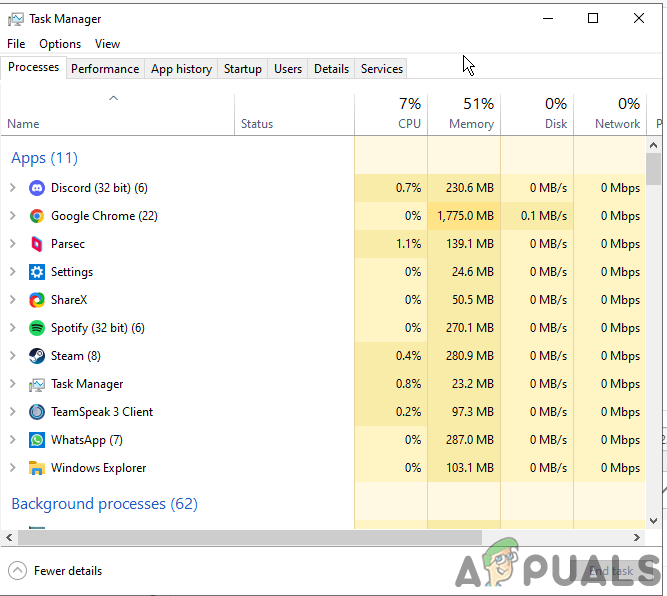This screenshot has height=596, width=667.
Task: Click Fewer details to collapse view
Action: (x=55, y=571)
